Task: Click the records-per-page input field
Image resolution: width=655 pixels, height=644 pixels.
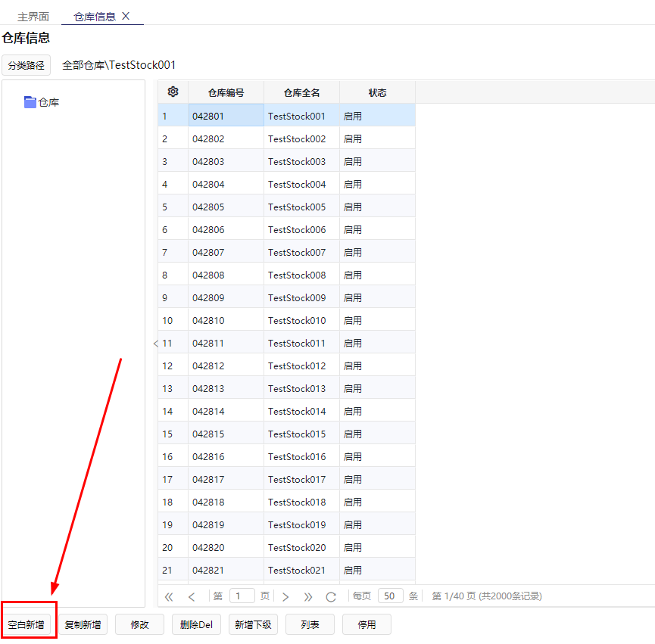Action: tap(391, 596)
